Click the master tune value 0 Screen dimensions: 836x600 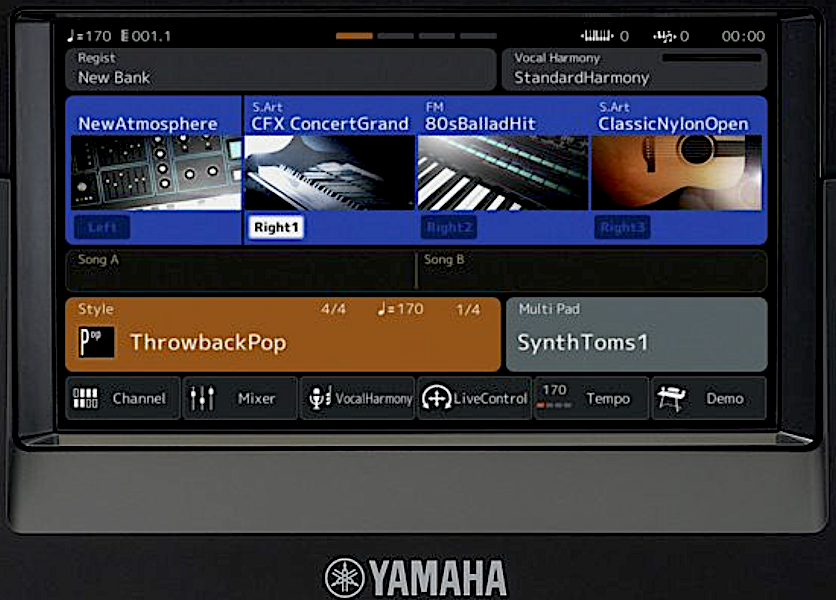[x=684, y=36]
